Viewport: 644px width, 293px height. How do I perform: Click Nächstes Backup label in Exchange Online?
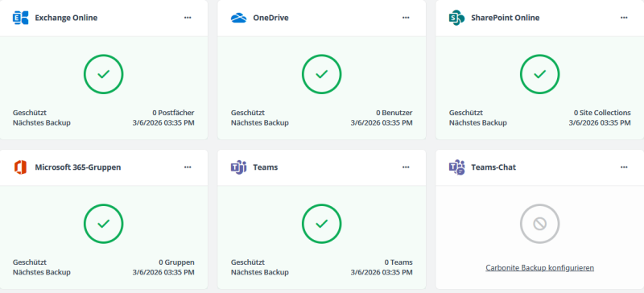pos(42,123)
